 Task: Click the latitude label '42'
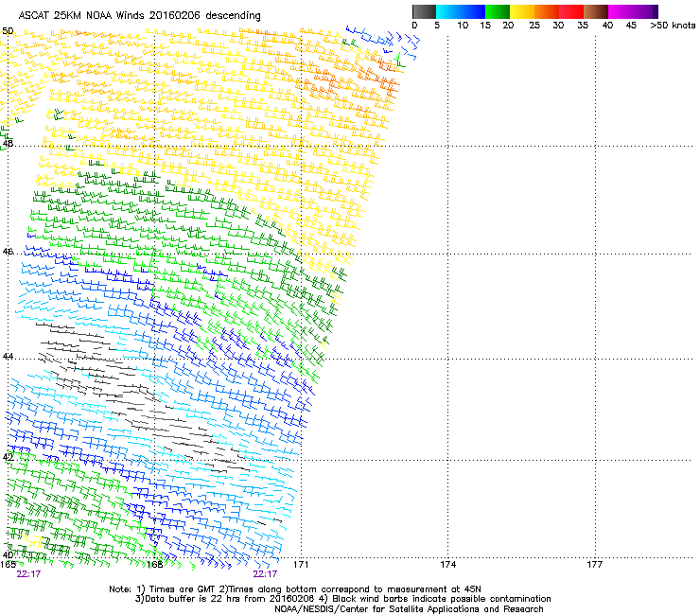click(x=8, y=457)
